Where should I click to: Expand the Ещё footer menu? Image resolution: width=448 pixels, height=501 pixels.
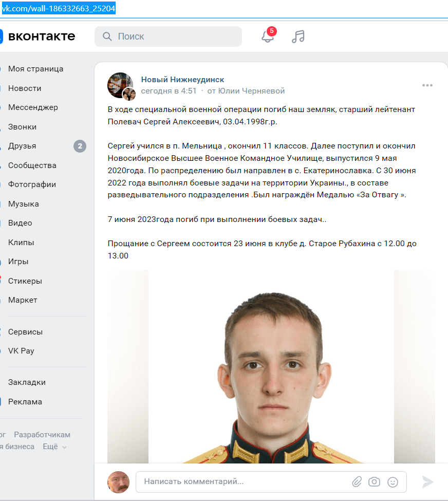click(54, 447)
